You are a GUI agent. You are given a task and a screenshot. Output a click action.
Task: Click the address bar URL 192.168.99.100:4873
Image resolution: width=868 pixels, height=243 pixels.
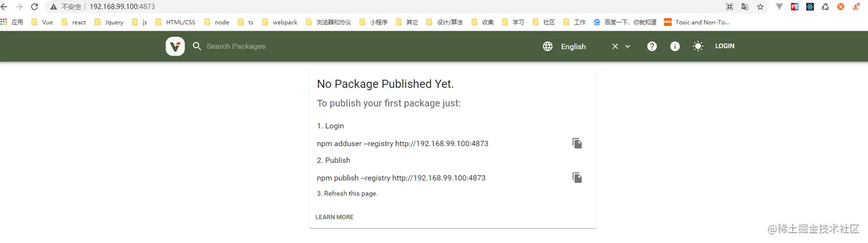(x=122, y=7)
